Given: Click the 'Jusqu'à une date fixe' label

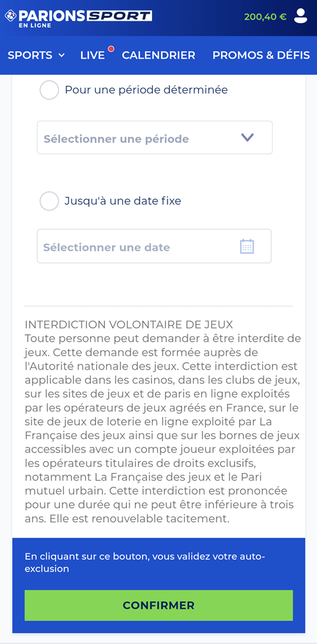Looking at the screenshot, I should coord(123,201).
